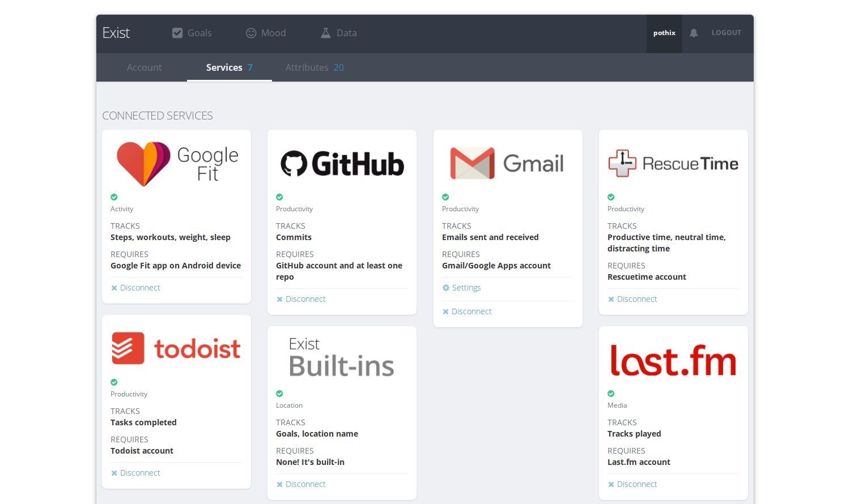The width and height of the screenshot is (850, 504).
Task: Disconnect the last.fm service
Action: pyautogui.click(x=632, y=484)
